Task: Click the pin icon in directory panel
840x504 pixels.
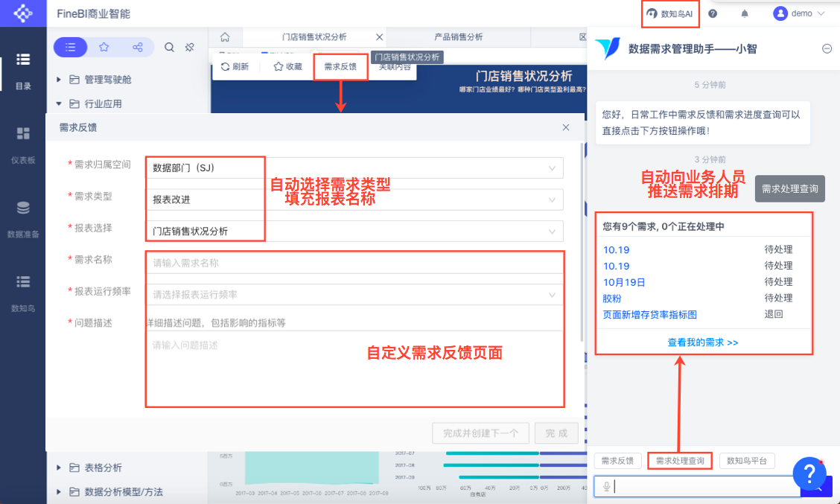Action: point(190,47)
